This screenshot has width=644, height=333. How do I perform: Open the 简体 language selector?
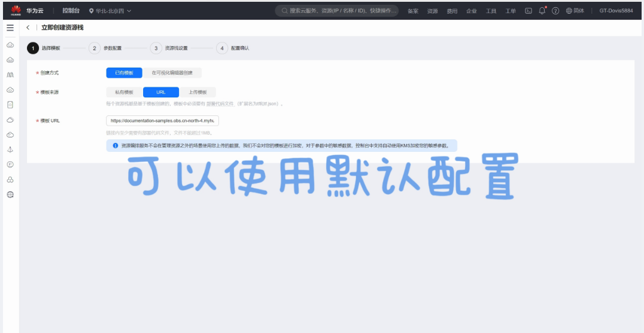pyautogui.click(x=575, y=11)
